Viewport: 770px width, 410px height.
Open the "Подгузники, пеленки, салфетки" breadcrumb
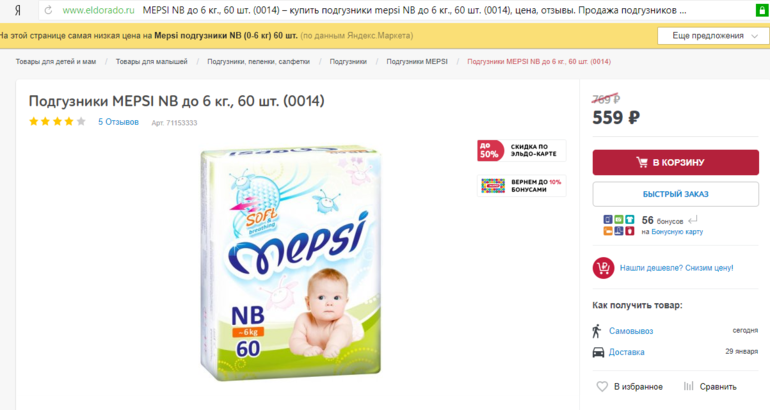click(258, 62)
